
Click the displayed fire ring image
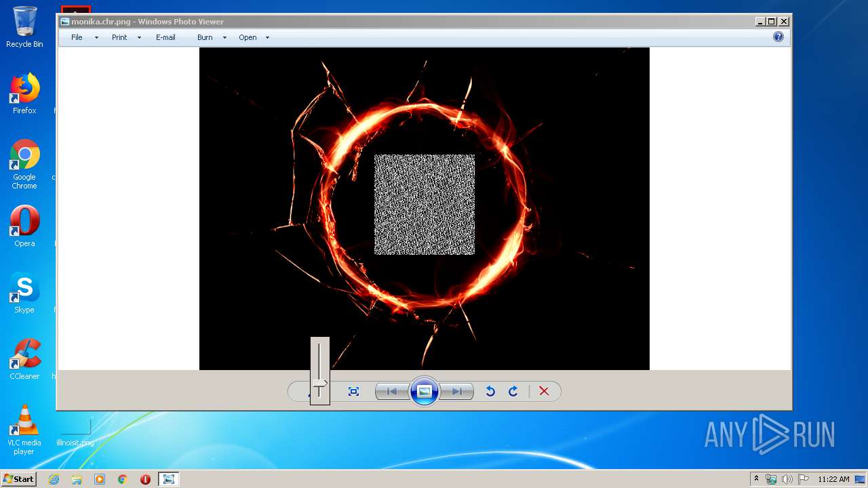425,209
